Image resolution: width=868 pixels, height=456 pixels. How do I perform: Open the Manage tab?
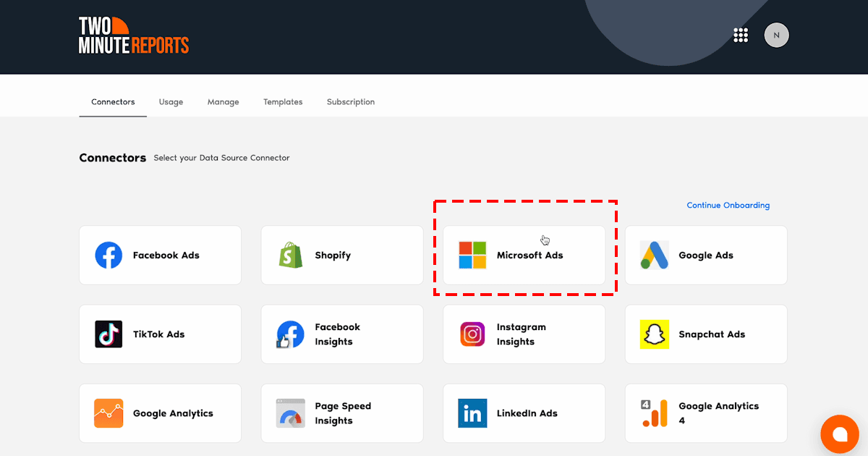pyautogui.click(x=223, y=102)
